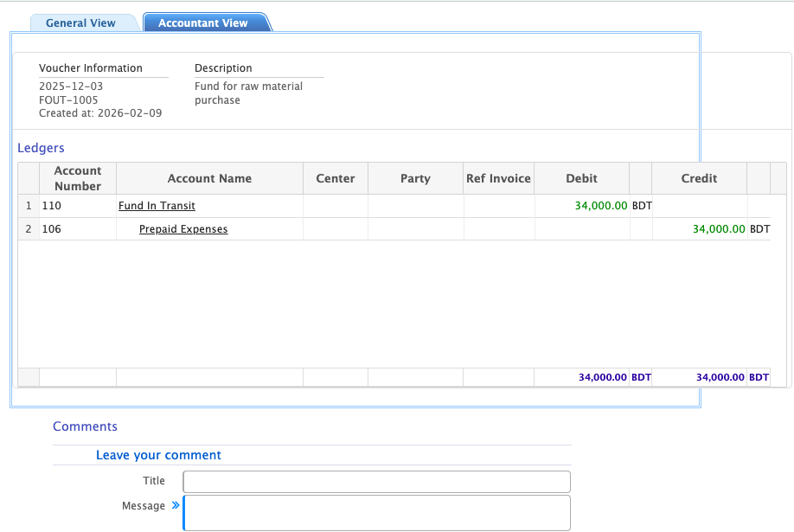Viewport: 794px width, 532px height.
Task: Click the Ref Invoice column header
Action: click(x=498, y=178)
